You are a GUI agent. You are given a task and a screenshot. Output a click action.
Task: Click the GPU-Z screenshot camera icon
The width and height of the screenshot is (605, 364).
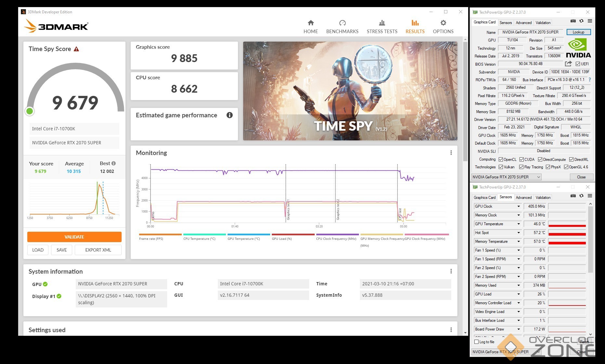tap(573, 21)
